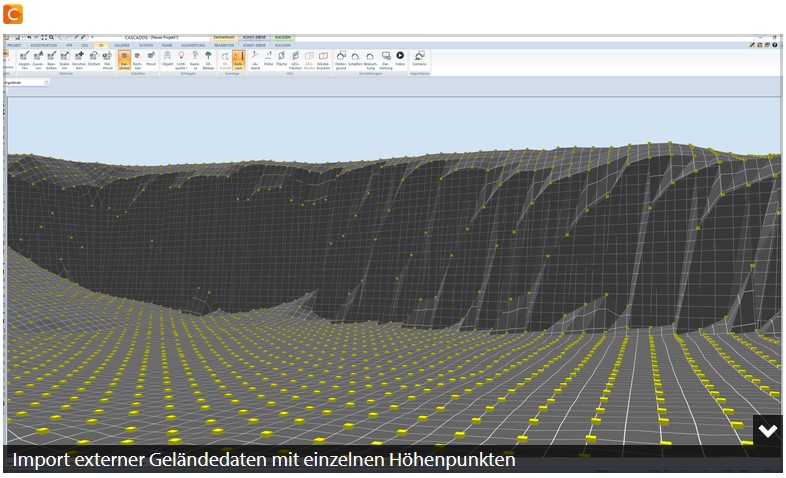Click the magnifier icon in quick access toolbar
This screenshot has width=786, height=478.
(x=51, y=38)
